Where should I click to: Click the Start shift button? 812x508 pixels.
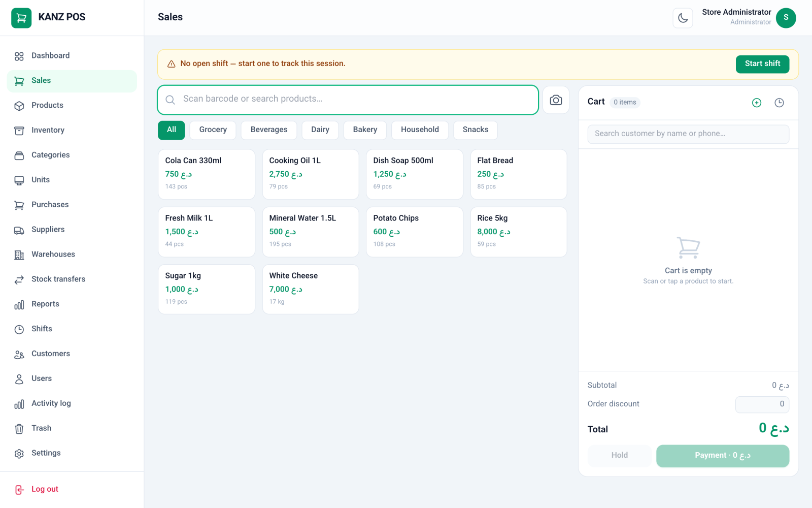tap(762, 64)
